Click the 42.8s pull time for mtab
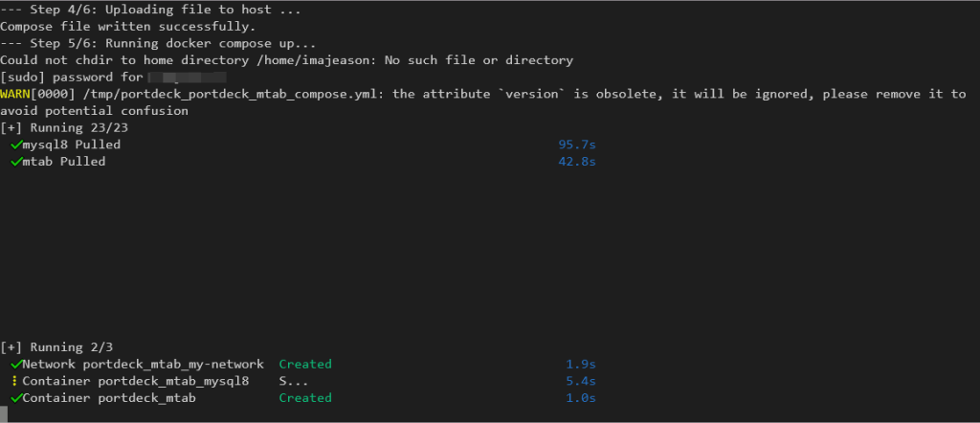This screenshot has width=980, height=423. 576,162
